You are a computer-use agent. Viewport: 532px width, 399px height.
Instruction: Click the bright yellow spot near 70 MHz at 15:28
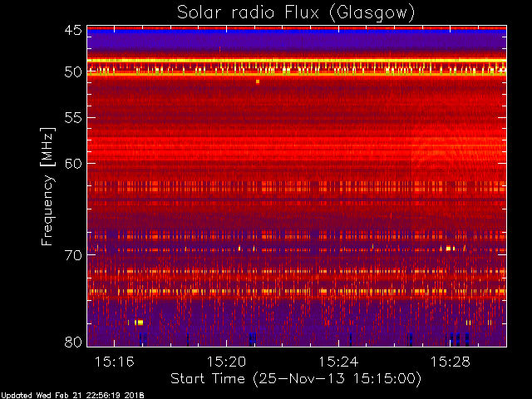point(449,249)
